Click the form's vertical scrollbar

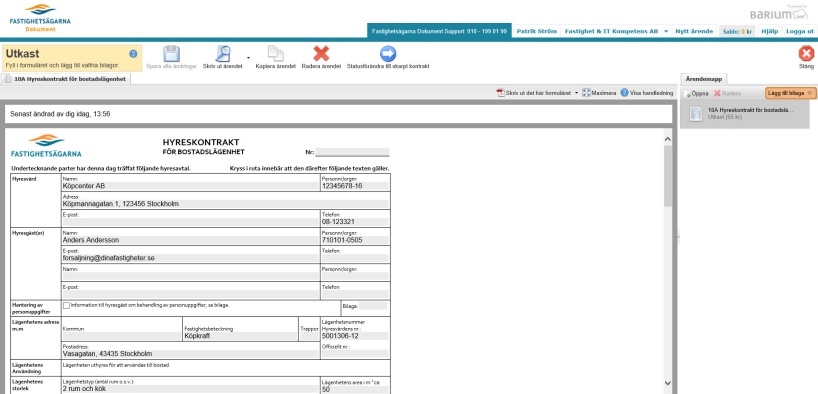click(x=667, y=261)
